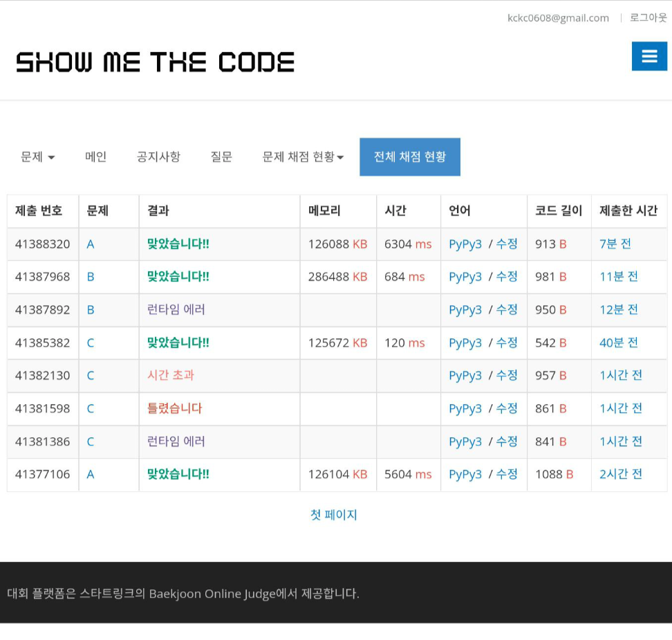Select the 시간 초과 result text
Image resolution: width=672 pixels, height=640 pixels.
click(x=171, y=375)
